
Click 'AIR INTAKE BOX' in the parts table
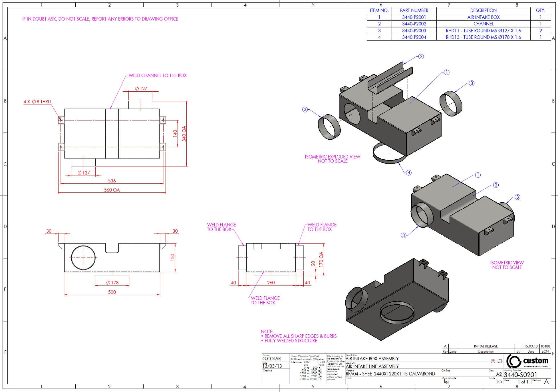pos(484,17)
